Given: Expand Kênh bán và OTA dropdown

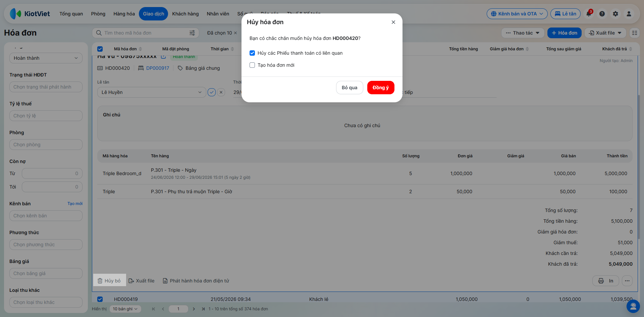Looking at the screenshot, I should tap(517, 14).
